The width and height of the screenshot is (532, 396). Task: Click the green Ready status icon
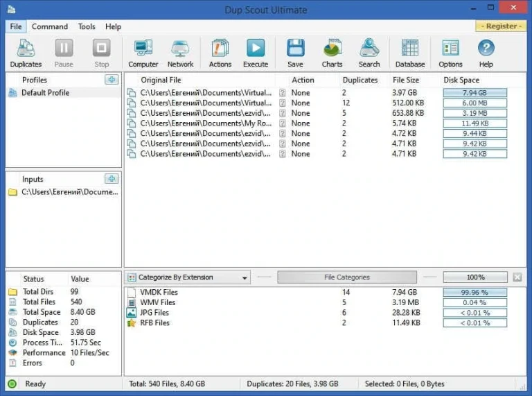coord(12,384)
